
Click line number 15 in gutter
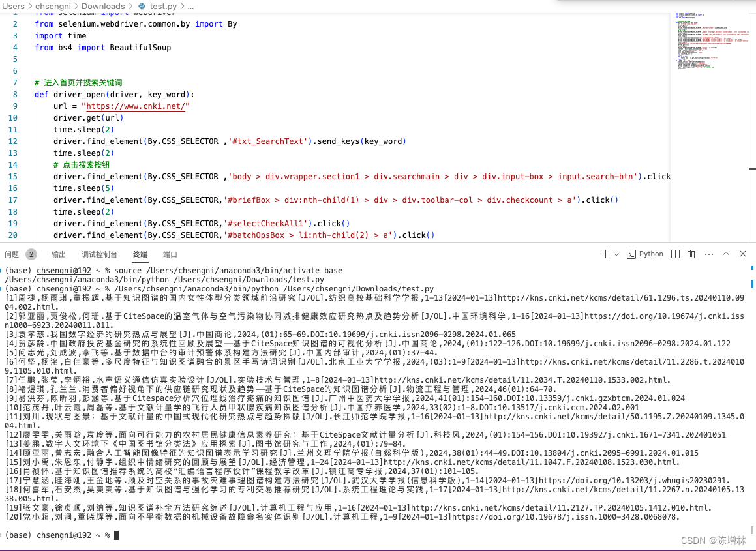pyautogui.click(x=13, y=177)
